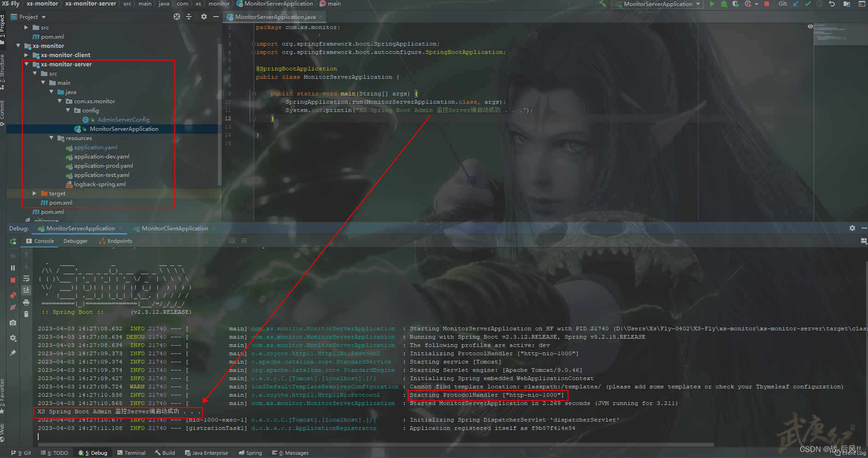Open the Spring tool window
The image size is (868, 458).
click(250, 453)
